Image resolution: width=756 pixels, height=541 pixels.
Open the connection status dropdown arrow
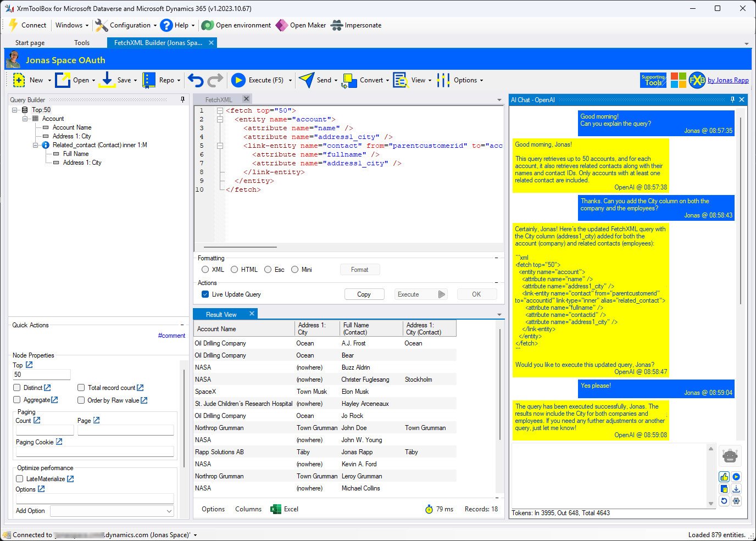coord(195,535)
